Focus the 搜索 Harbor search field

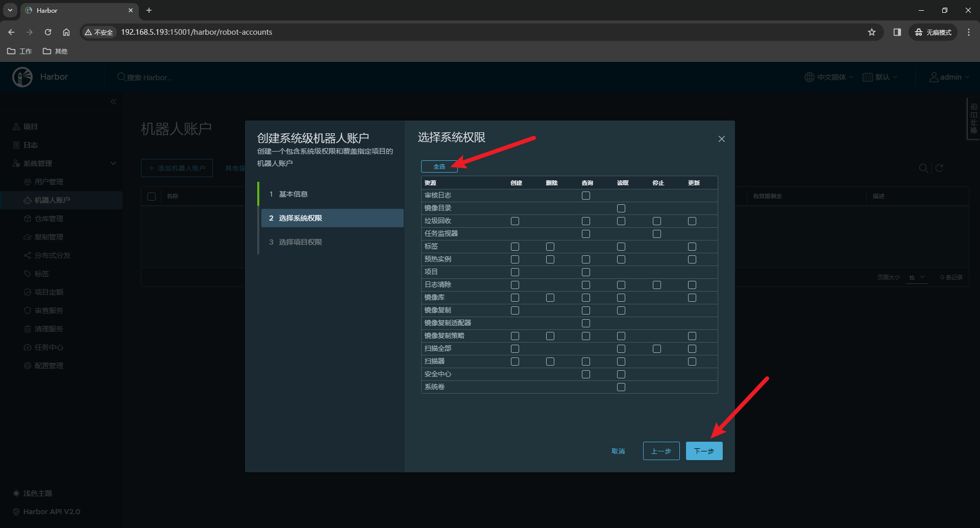coord(150,78)
